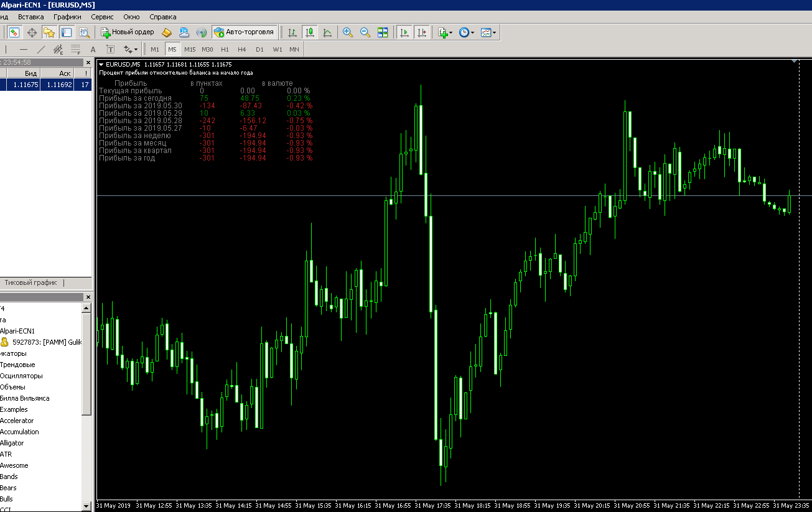Open the Сервис menu
This screenshot has height=512, width=812.
click(x=102, y=17)
